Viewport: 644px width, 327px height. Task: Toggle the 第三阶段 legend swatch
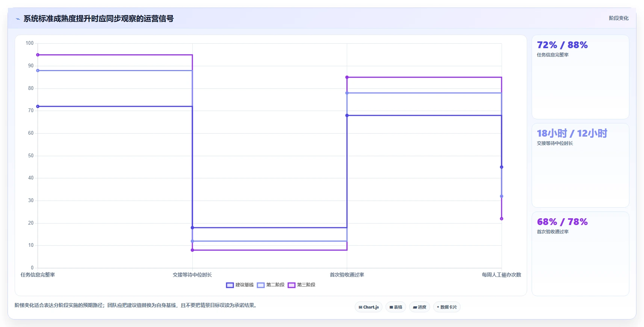(292, 285)
